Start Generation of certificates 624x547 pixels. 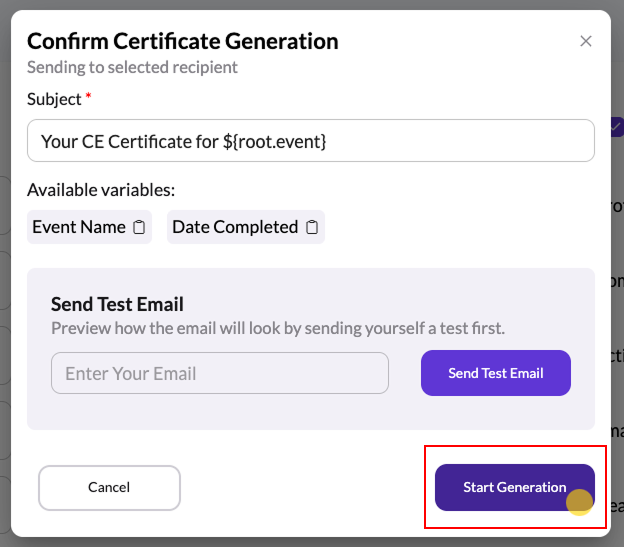click(x=515, y=487)
